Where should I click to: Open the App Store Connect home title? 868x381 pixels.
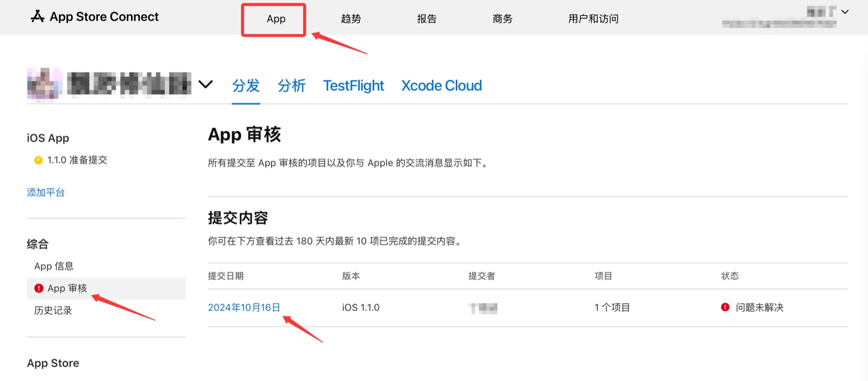pyautogui.click(x=104, y=17)
